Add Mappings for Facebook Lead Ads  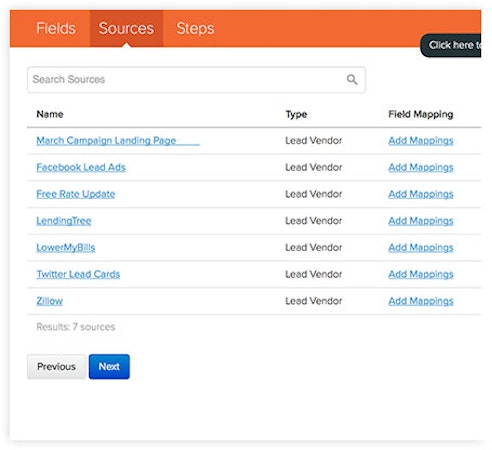[x=421, y=167]
